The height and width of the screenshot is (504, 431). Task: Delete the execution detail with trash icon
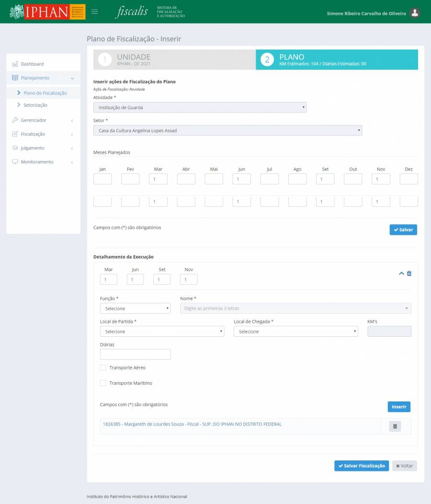409,274
